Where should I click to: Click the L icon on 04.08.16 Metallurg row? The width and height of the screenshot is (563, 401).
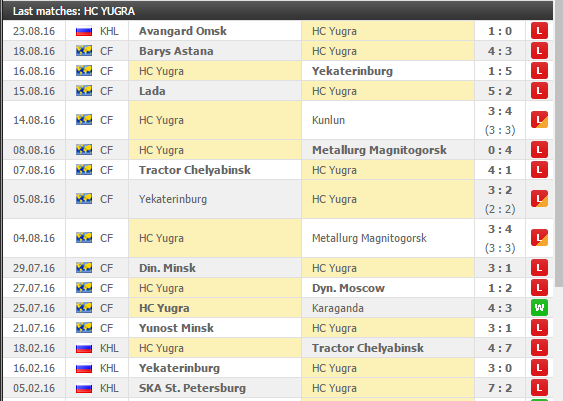click(539, 238)
